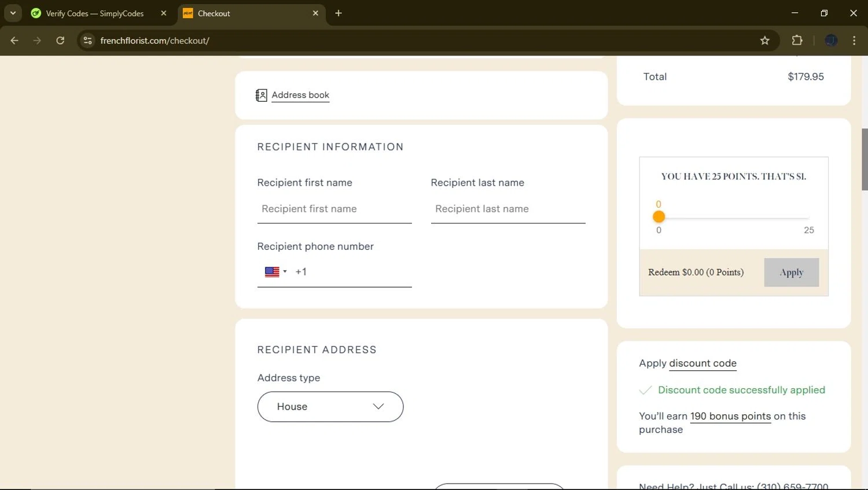Open the 190 bonus points link
868x490 pixels.
point(730,416)
